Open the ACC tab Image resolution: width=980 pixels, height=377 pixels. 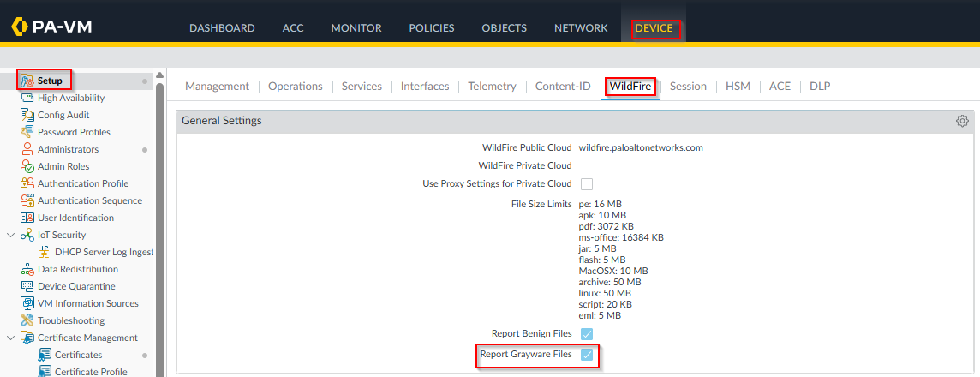click(292, 28)
